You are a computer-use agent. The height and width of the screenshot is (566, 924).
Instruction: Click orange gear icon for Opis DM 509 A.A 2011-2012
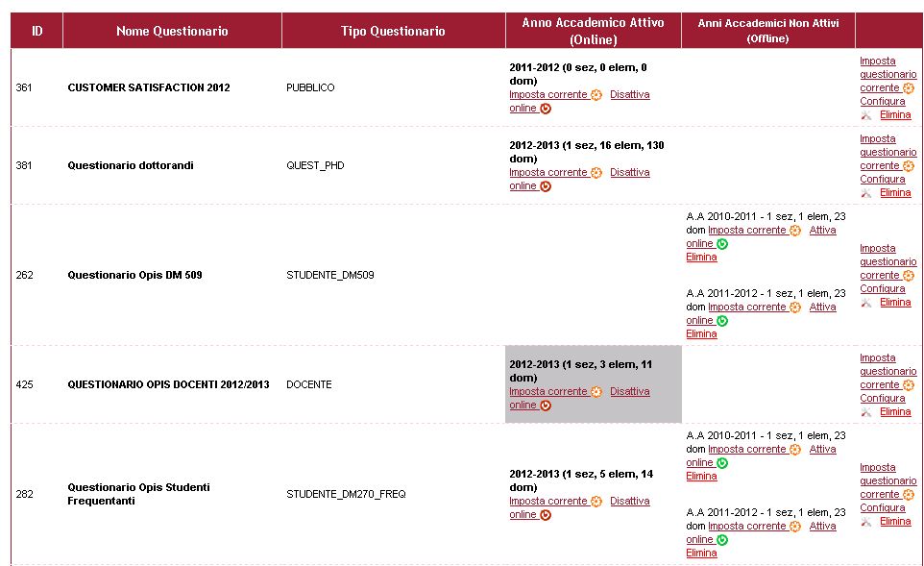795,308
